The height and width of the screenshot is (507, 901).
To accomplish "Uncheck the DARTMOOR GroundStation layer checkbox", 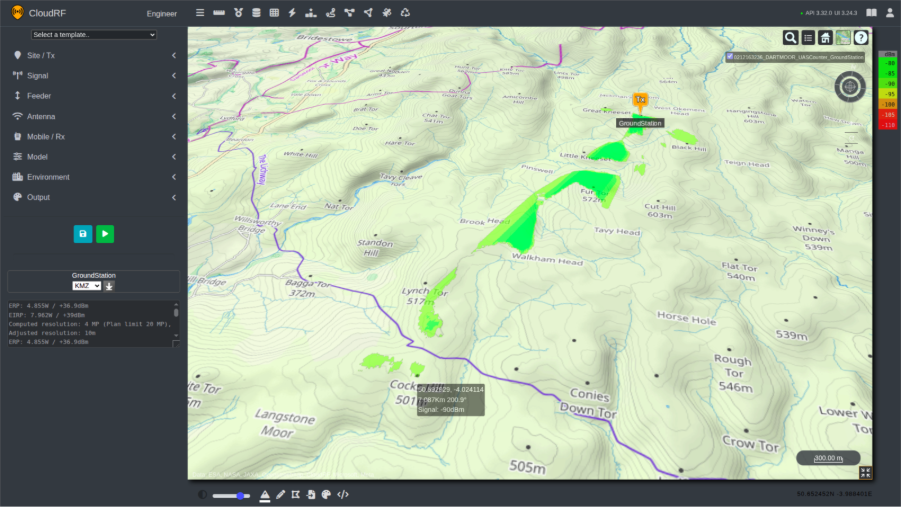I will (x=730, y=57).
